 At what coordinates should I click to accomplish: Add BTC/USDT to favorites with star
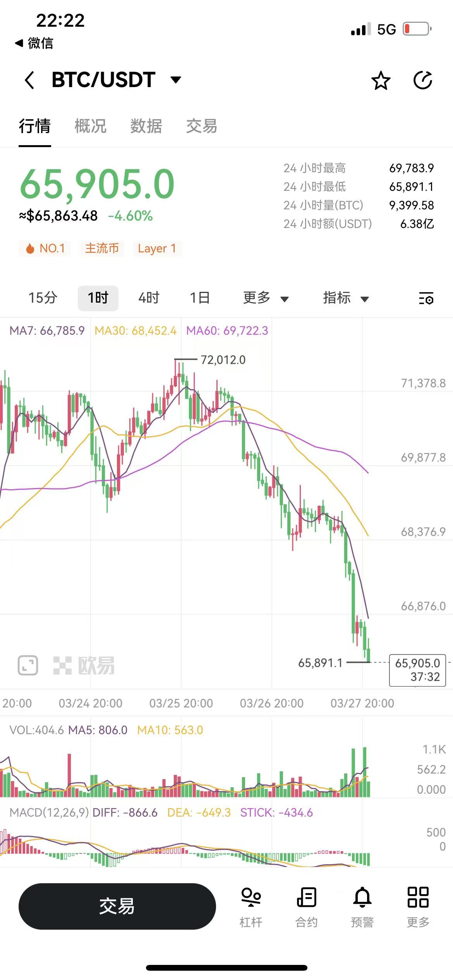381,81
